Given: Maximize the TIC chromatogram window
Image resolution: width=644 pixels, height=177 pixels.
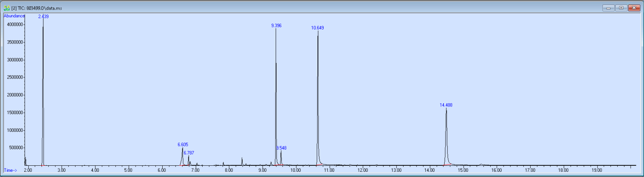Looking at the screenshot, I should (621, 8).
